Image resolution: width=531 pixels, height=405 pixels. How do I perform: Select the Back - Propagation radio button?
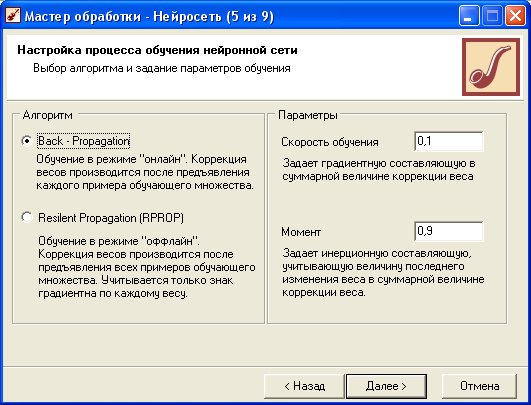click(x=27, y=141)
